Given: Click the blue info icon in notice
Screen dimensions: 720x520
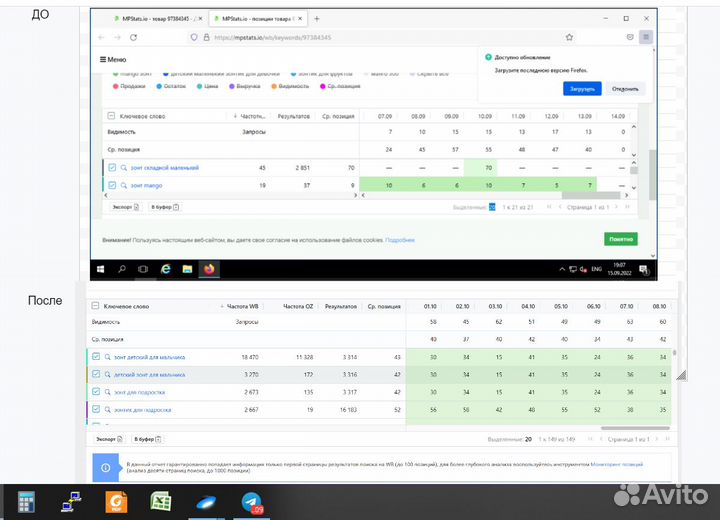Looking at the screenshot, I should (x=105, y=468).
